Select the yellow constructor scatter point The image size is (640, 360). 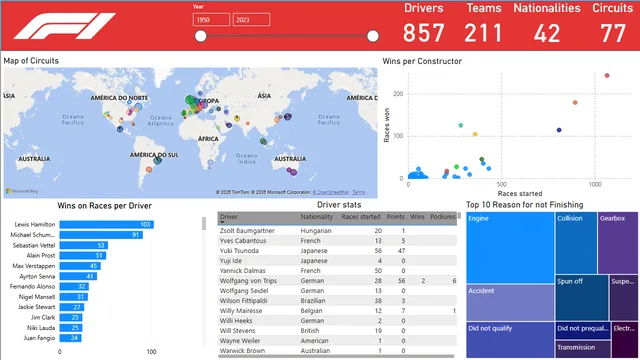(x=475, y=134)
